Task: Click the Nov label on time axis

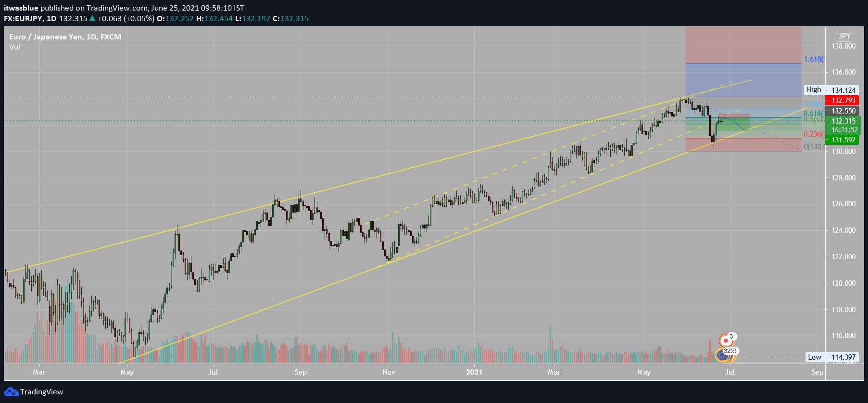Action: (x=389, y=372)
